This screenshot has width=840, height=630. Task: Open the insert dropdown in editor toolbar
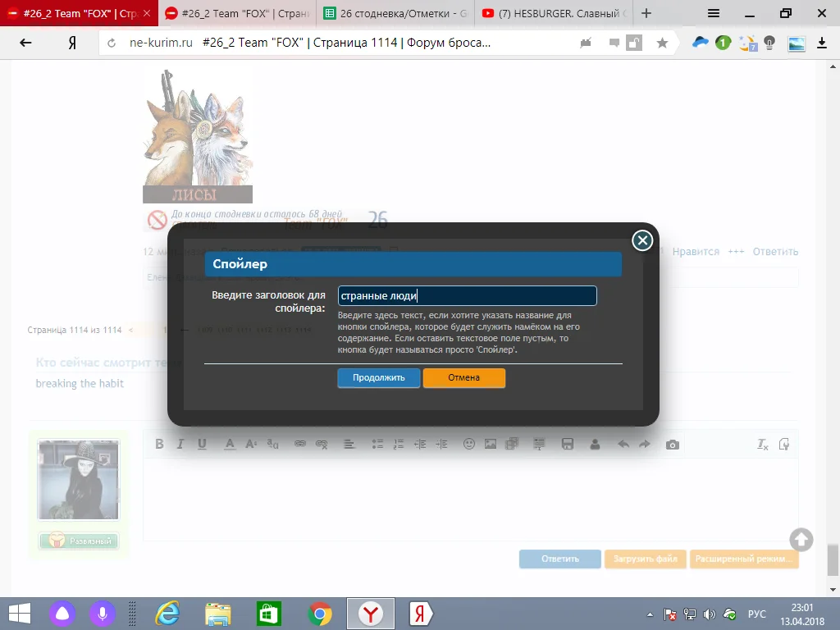(540, 444)
